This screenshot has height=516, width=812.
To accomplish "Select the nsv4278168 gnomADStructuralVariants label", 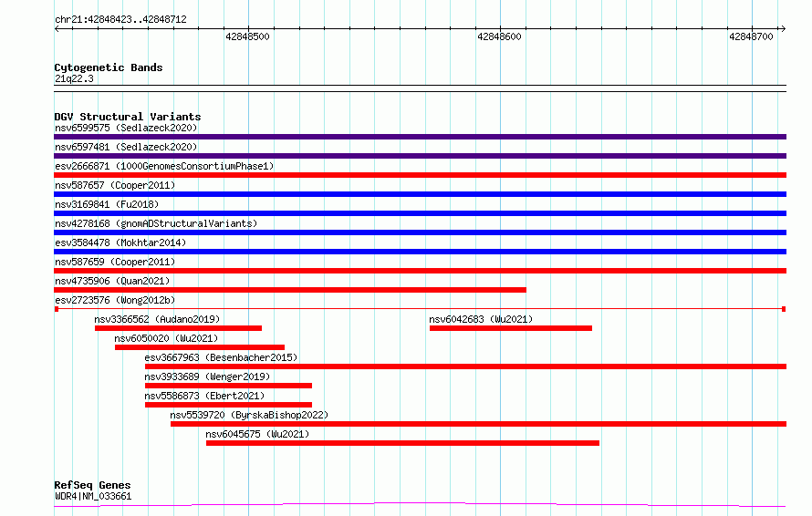I will click(156, 223).
